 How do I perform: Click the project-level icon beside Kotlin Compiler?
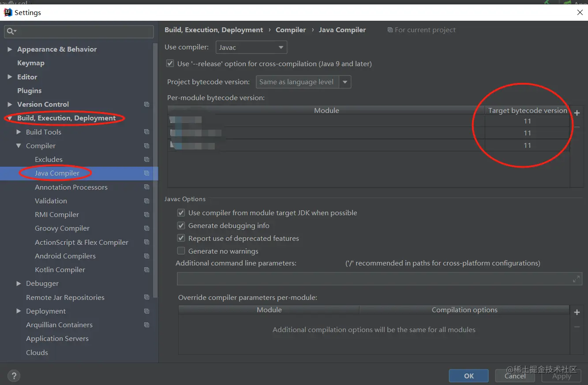(x=147, y=269)
